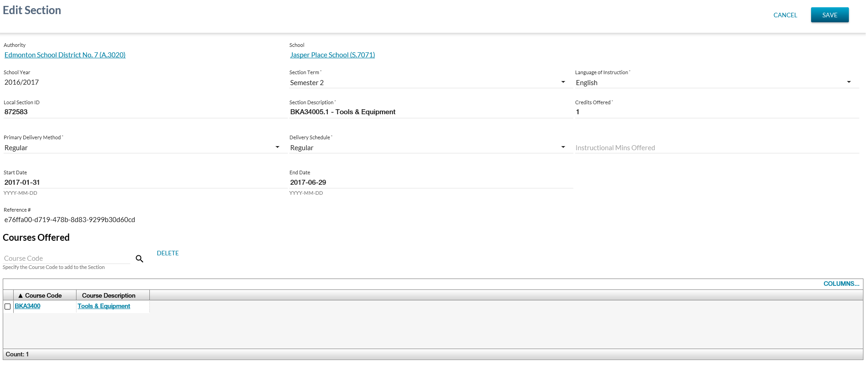This screenshot has width=868, height=365.
Task: Open the Edmonton School District No. 7 link
Action: (x=65, y=55)
